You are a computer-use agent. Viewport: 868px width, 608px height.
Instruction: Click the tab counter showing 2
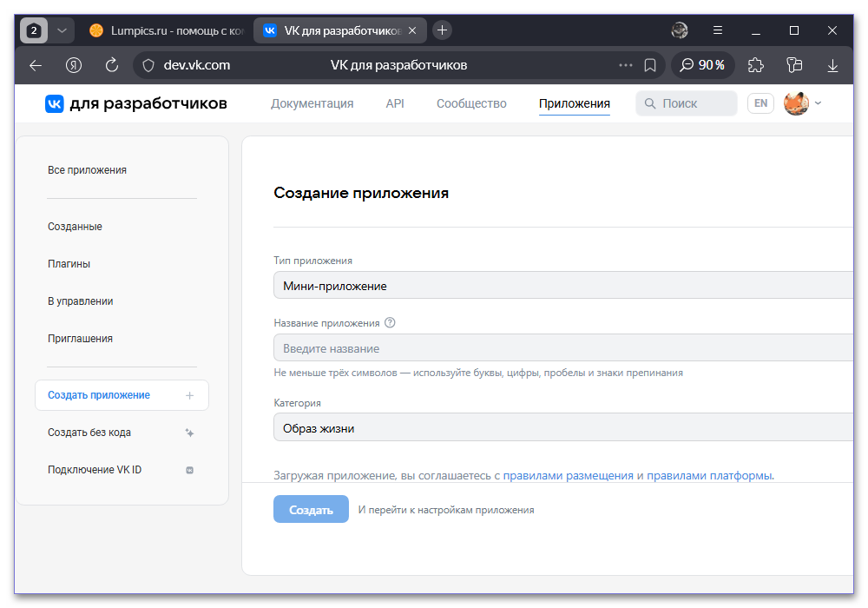34,30
